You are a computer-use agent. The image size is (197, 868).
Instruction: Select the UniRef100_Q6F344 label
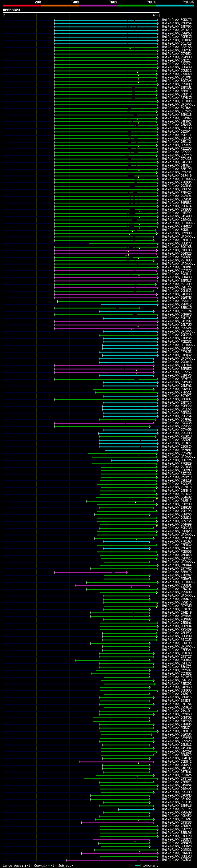(x=176, y=365)
